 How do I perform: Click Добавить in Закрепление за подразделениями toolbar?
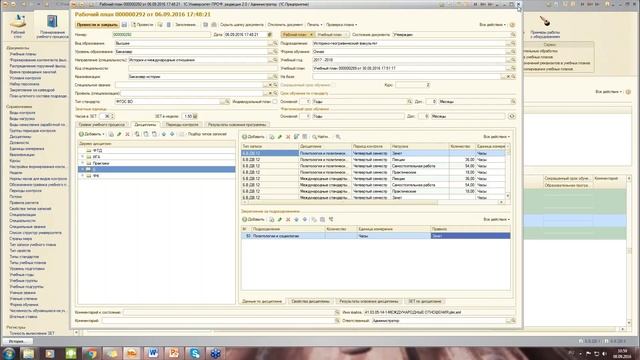[x=253, y=220]
